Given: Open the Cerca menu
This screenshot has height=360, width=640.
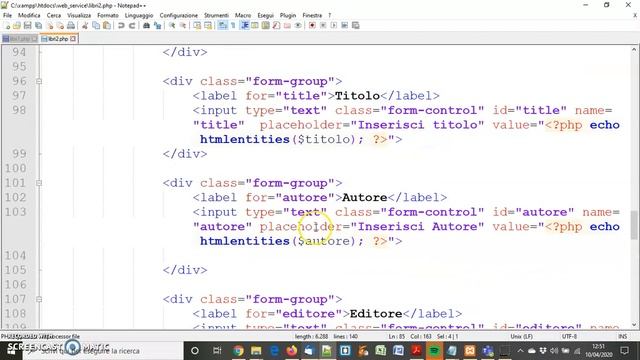Looking at the screenshot, I should [53, 15].
